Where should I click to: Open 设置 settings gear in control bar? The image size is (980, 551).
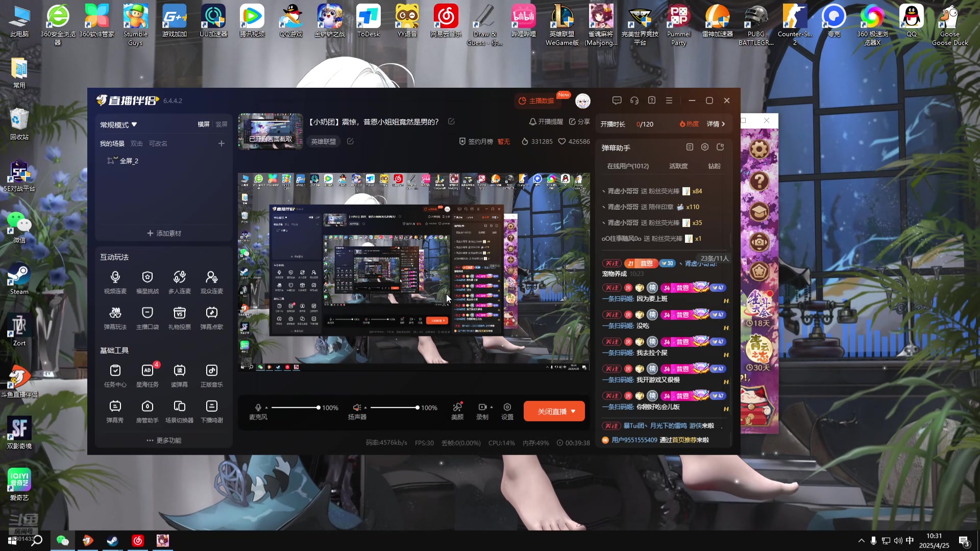click(507, 411)
